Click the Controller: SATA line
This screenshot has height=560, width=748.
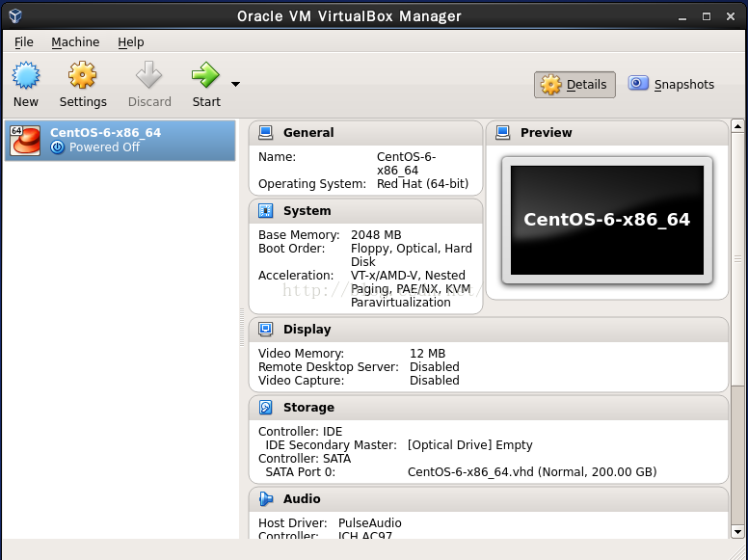coord(305,459)
